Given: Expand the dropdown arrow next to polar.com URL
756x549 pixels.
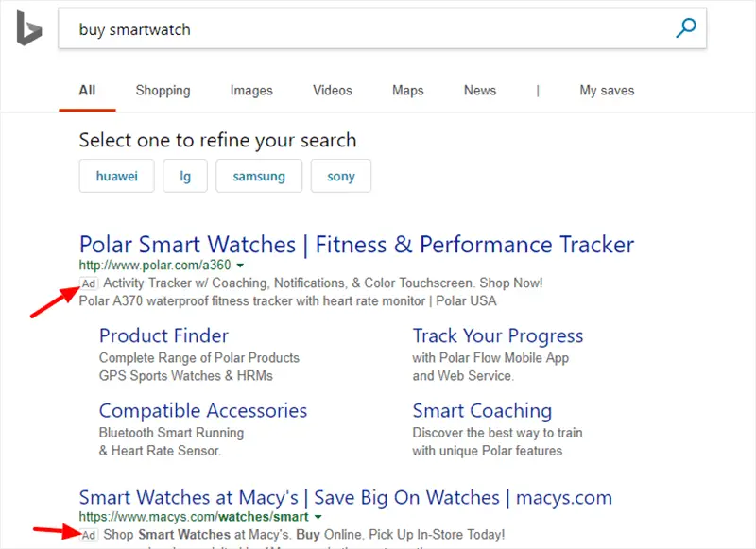Looking at the screenshot, I should (x=240, y=266).
